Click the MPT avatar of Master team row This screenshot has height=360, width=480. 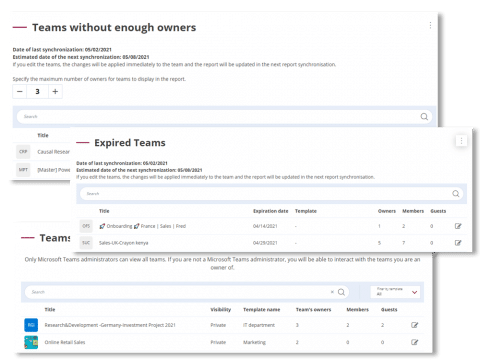tap(23, 170)
